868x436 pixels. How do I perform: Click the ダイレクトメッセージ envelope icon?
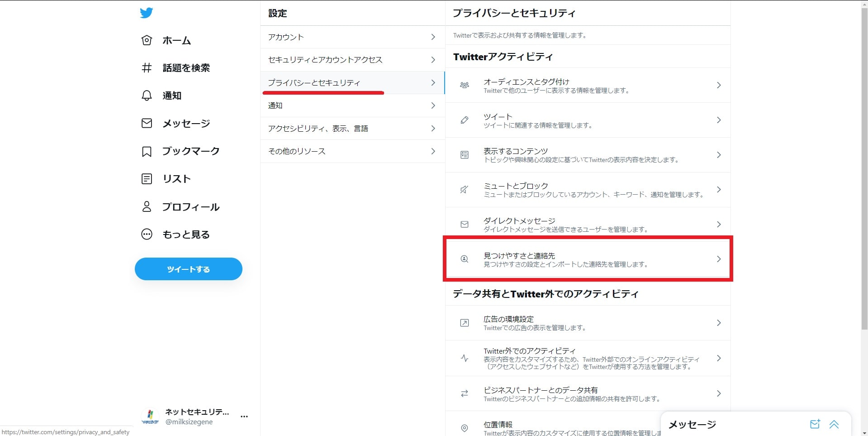[465, 225]
